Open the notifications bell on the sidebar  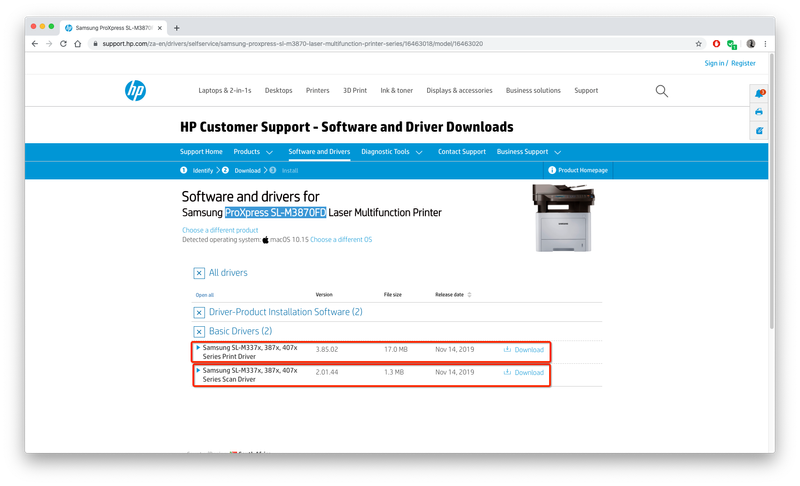(759, 93)
